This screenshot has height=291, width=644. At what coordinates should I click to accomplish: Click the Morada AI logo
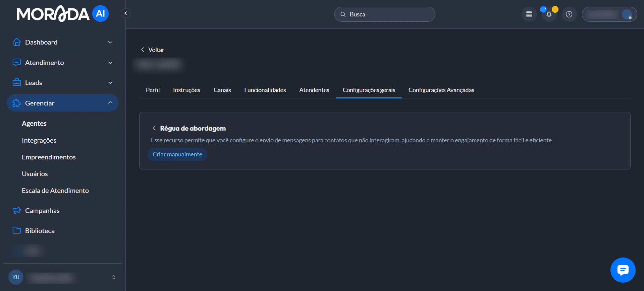pos(63,14)
